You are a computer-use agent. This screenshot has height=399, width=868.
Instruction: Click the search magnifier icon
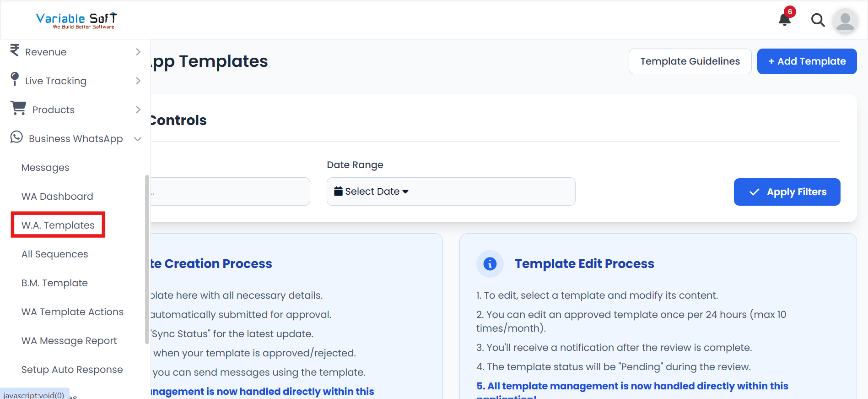pyautogui.click(x=818, y=20)
